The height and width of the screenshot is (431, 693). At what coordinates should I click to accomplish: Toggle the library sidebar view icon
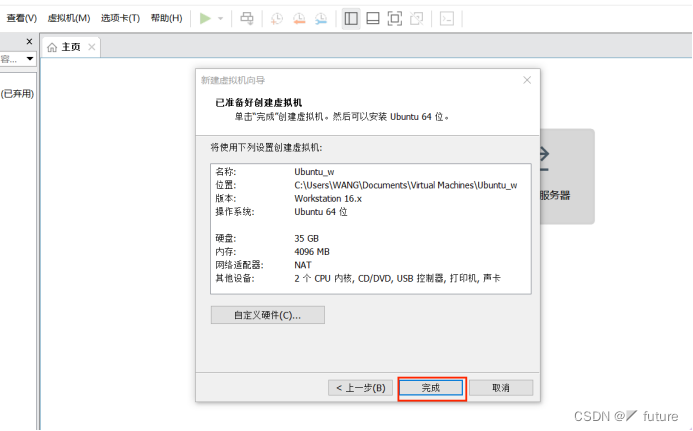pyautogui.click(x=351, y=19)
